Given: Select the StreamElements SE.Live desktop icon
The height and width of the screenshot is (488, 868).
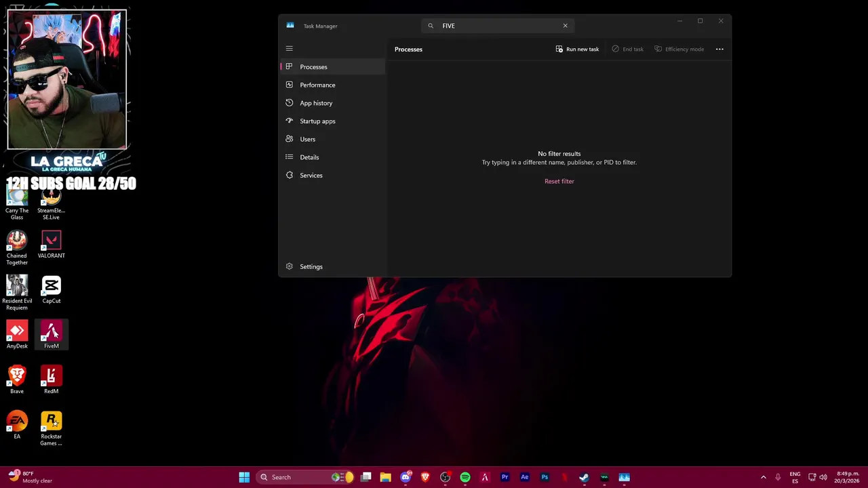Looking at the screenshot, I should click(x=51, y=203).
